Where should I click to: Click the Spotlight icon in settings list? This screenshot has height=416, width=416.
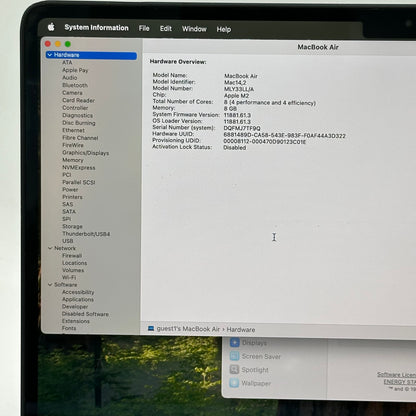point(234,370)
